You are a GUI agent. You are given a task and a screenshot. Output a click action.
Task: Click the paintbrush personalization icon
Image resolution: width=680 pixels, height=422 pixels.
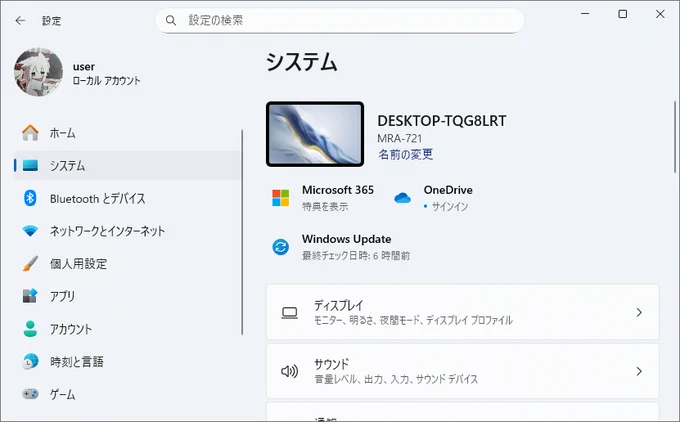pyautogui.click(x=30, y=263)
